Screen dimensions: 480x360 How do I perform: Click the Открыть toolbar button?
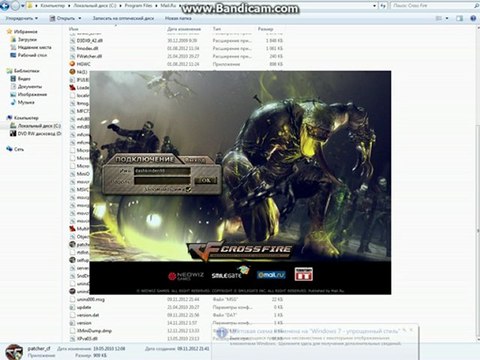click(62, 18)
